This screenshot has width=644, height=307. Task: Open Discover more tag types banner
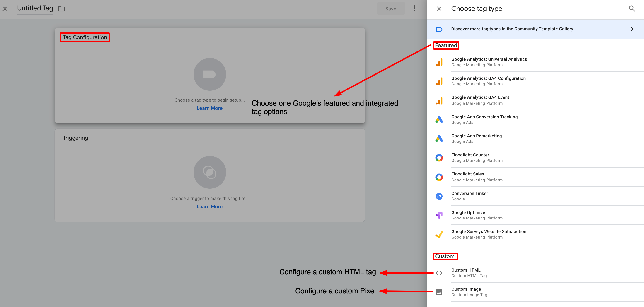coord(535,29)
